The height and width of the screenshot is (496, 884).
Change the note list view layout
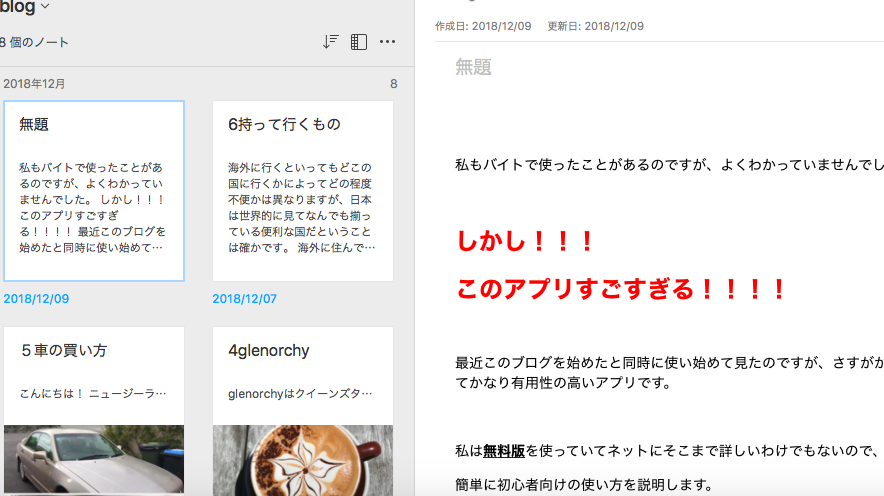pos(359,42)
